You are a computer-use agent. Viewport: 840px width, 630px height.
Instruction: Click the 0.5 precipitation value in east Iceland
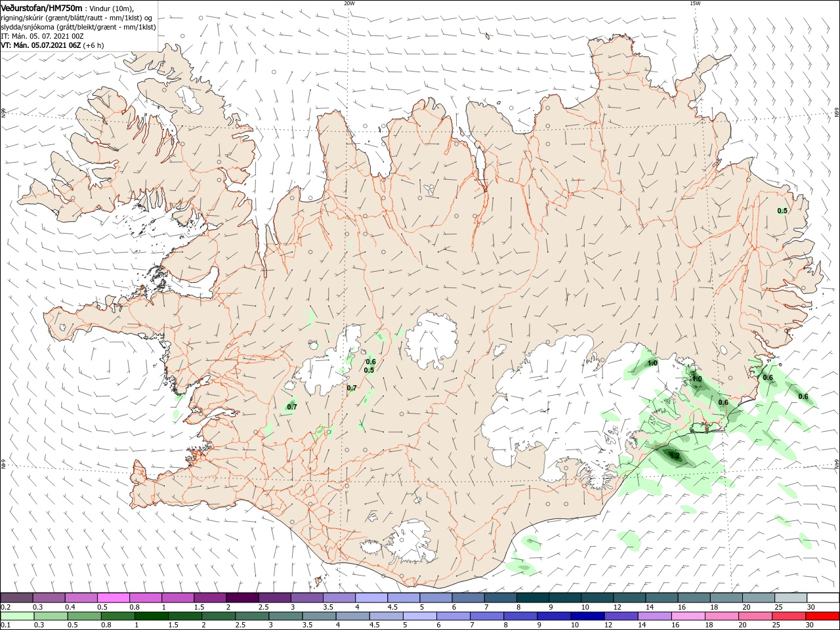point(782,211)
